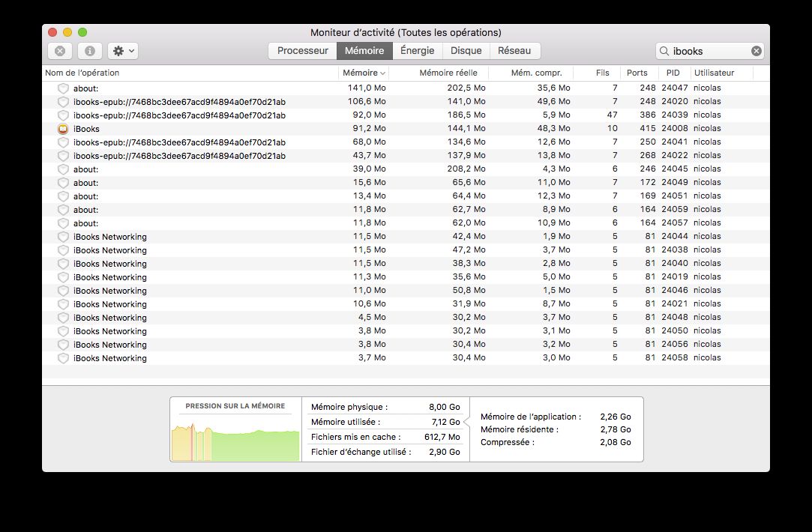Click the shield icon of process 24051
The image size is (812, 532).
click(x=63, y=196)
